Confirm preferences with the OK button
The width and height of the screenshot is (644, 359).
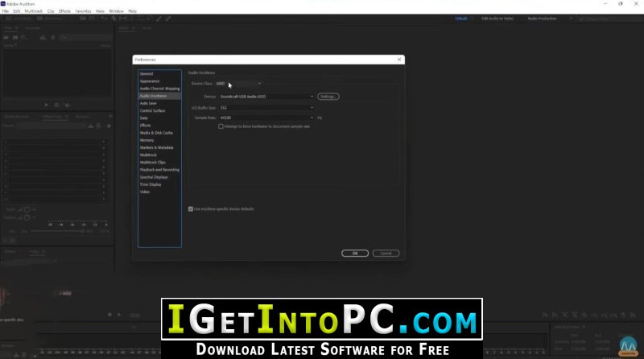tap(355, 253)
